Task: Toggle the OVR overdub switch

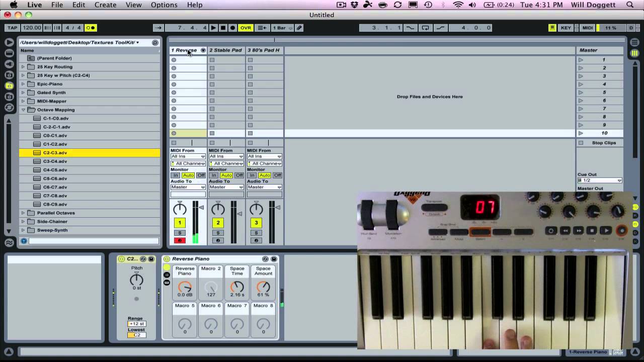Action: 246,28
